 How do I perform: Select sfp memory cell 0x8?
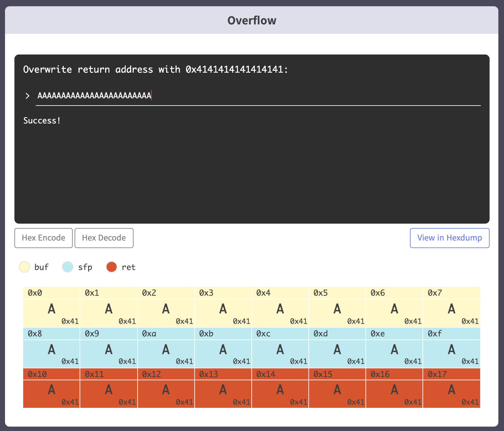[51, 348]
